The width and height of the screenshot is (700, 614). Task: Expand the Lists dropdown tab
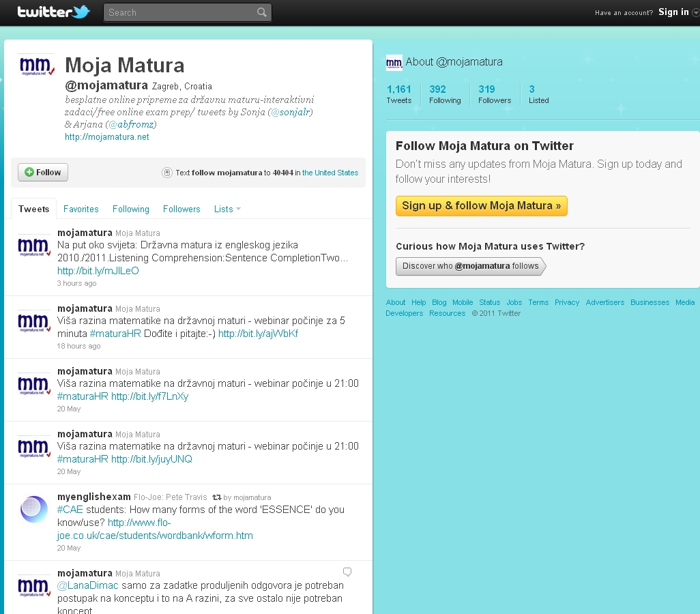tap(227, 209)
